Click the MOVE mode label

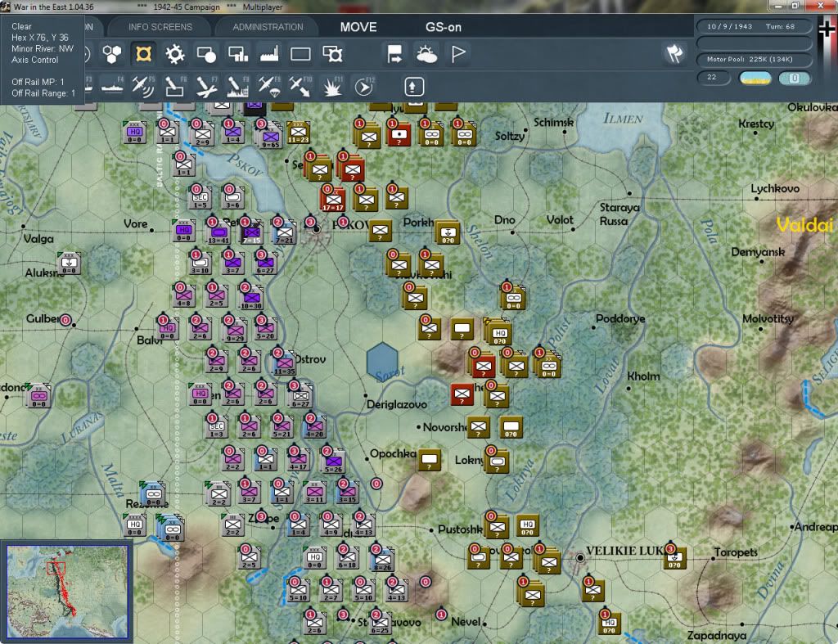coord(358,27)
